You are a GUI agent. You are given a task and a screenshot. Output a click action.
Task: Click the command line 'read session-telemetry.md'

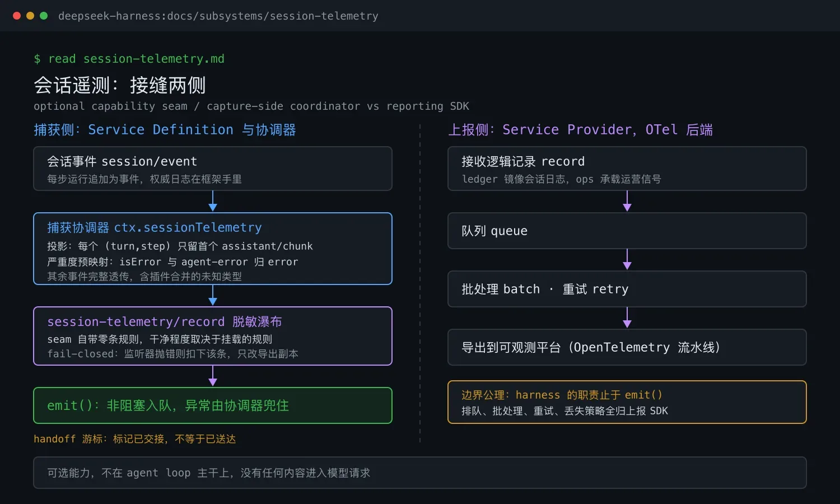(x=129, y=59)
